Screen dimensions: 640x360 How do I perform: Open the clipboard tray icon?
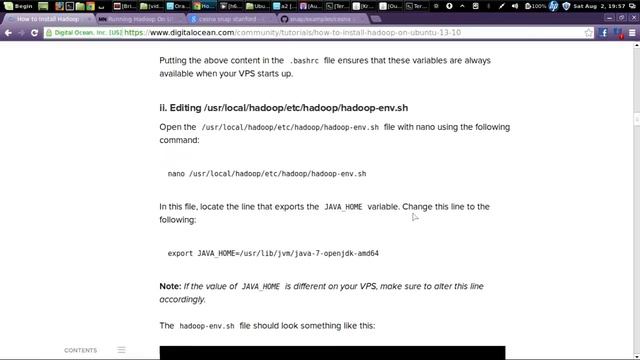pyautogui.click(x=475, y=6)
